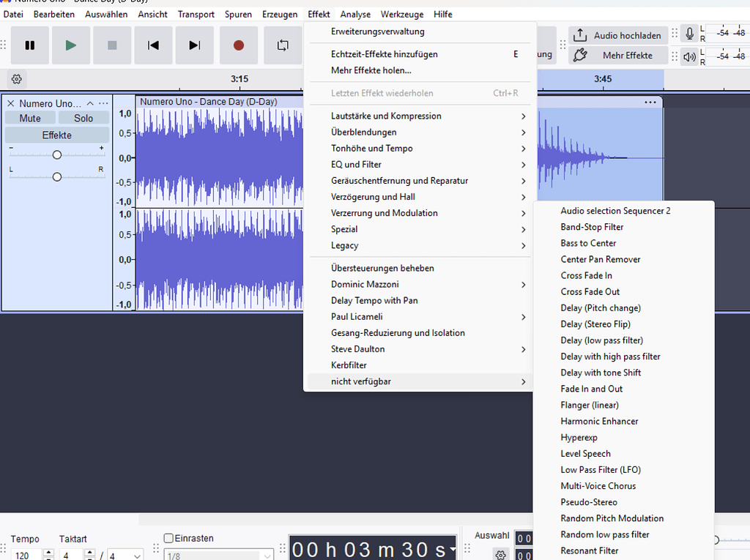Open the Audio Setup gear icon

(x=16, y=78)
